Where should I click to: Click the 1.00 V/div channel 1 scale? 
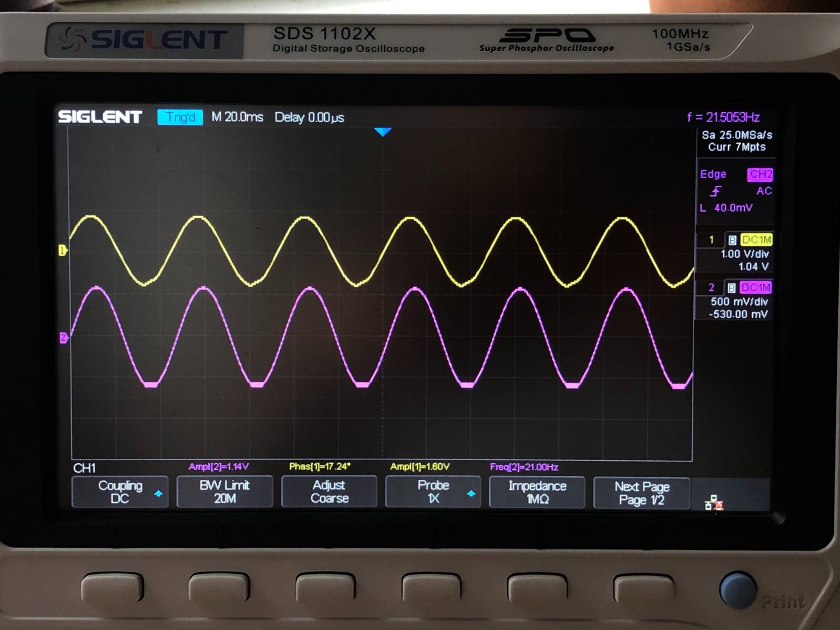click(x=745, y=254)
